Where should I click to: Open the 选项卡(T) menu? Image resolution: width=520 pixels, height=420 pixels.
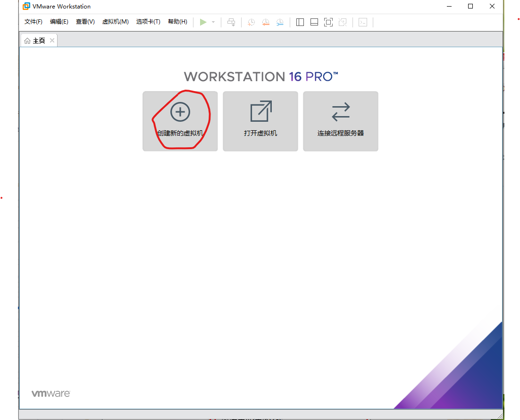click(148, 22)
